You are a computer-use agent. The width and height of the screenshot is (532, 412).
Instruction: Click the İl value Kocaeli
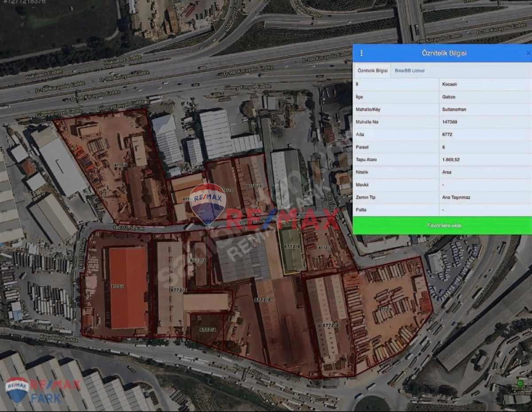tap(450, 84)
